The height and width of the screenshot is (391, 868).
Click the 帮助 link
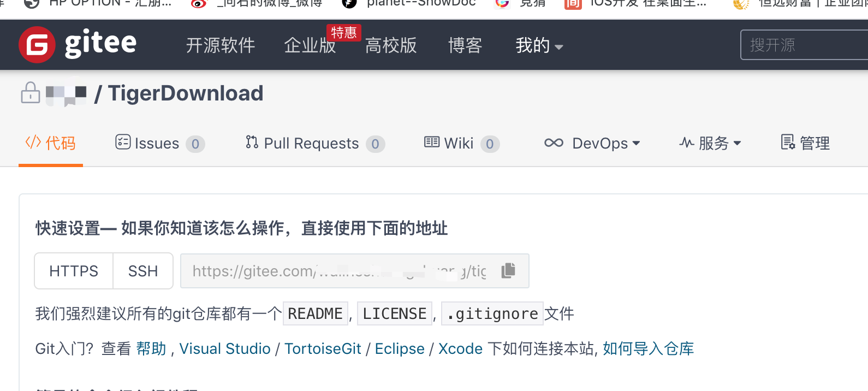pyautogui.click(x=151, y=348)
